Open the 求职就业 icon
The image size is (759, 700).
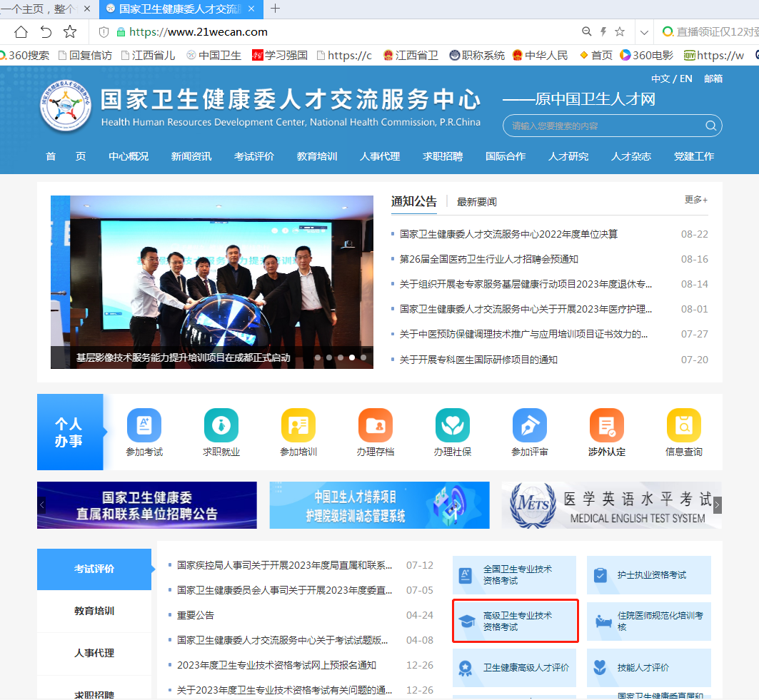[221, 426]
